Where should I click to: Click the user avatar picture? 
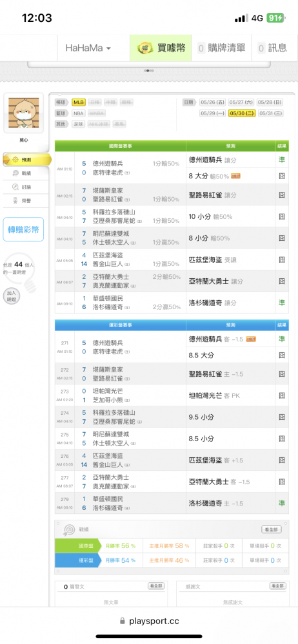point(23,113)
